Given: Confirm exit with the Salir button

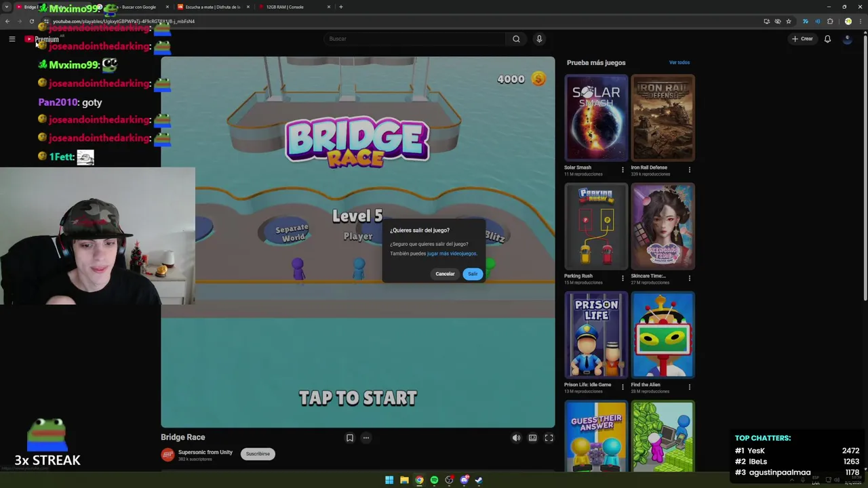Looking at the screenshot, I should click(x=473, y=274).
